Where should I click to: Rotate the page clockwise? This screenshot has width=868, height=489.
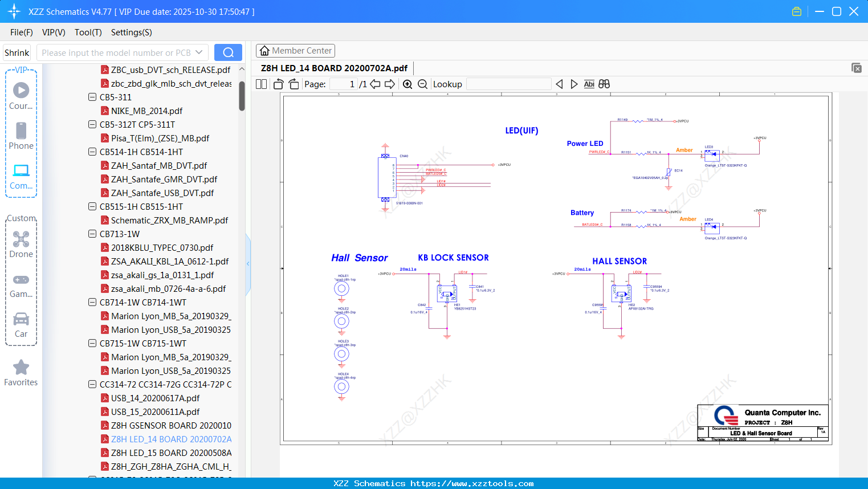coord(294,84)
